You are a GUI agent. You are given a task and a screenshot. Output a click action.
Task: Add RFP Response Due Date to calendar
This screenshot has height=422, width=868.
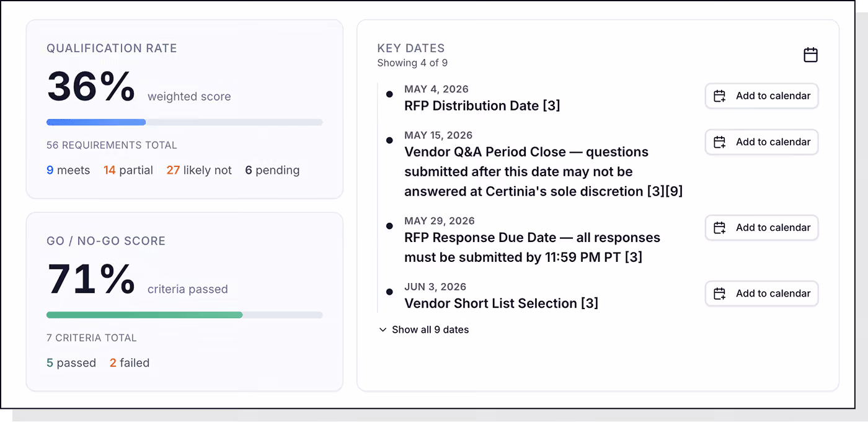761,228
